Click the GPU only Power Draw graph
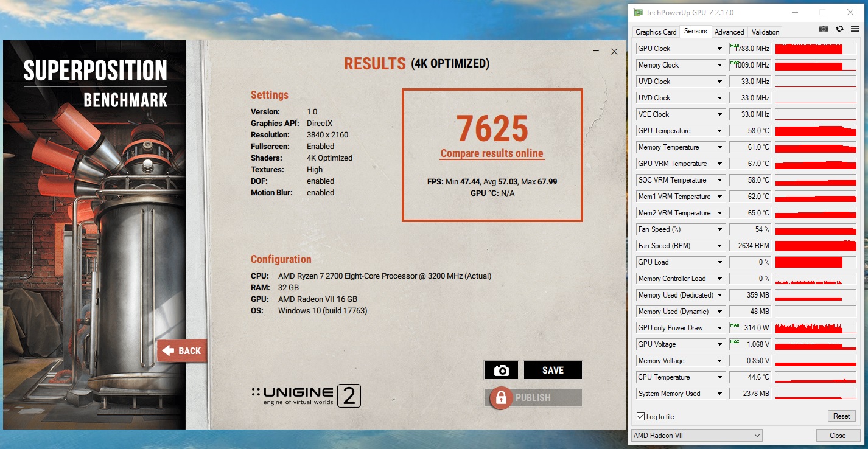Viewport: 868px width, 449px height. 816,328
